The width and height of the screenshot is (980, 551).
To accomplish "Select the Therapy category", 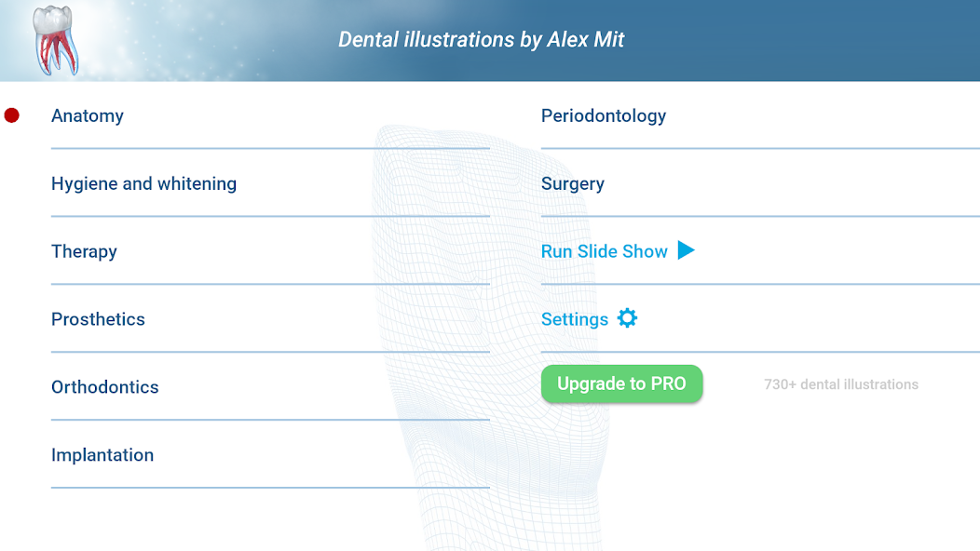I will pos(84,251).
